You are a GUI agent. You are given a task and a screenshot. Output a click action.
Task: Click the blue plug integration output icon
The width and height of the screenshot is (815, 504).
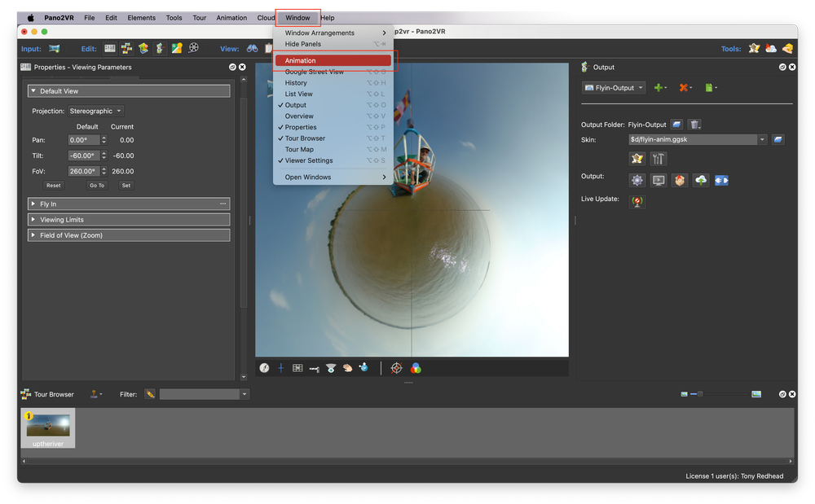(721, 180)
